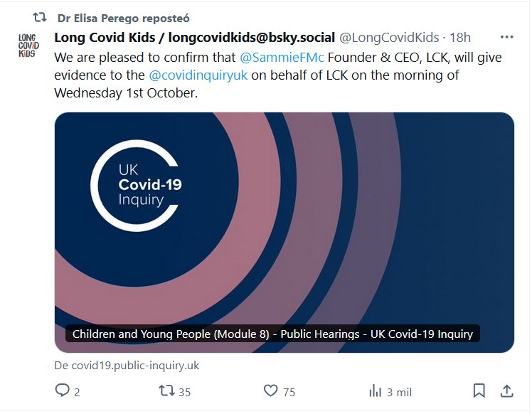
Task: Open the covid19.public-inquiry.uk source link
Action: [x=127, y=365]
